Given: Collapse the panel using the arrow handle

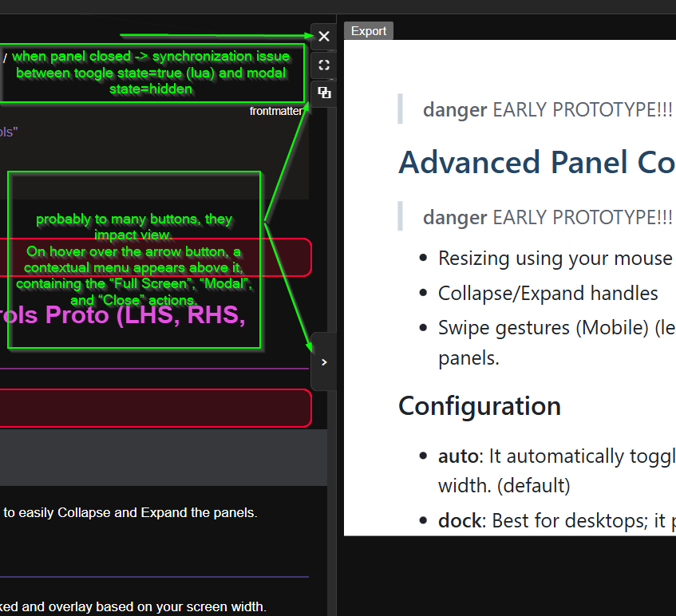Looking at the screenshot, I should (323, 361).
